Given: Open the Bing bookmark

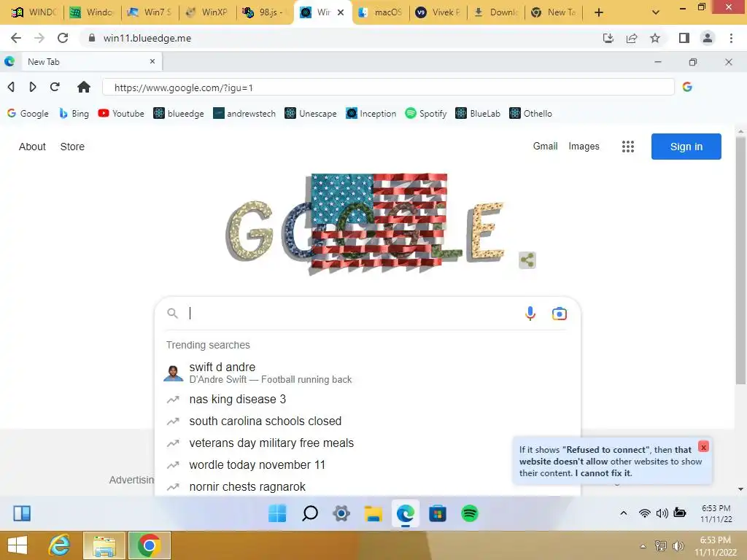Looking at the screenshot, I should [74, 113].
